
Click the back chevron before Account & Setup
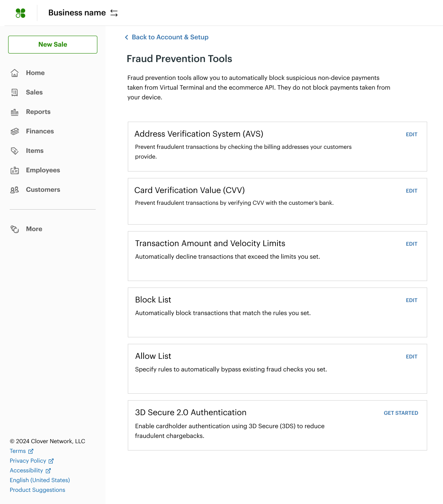(126, 37)
